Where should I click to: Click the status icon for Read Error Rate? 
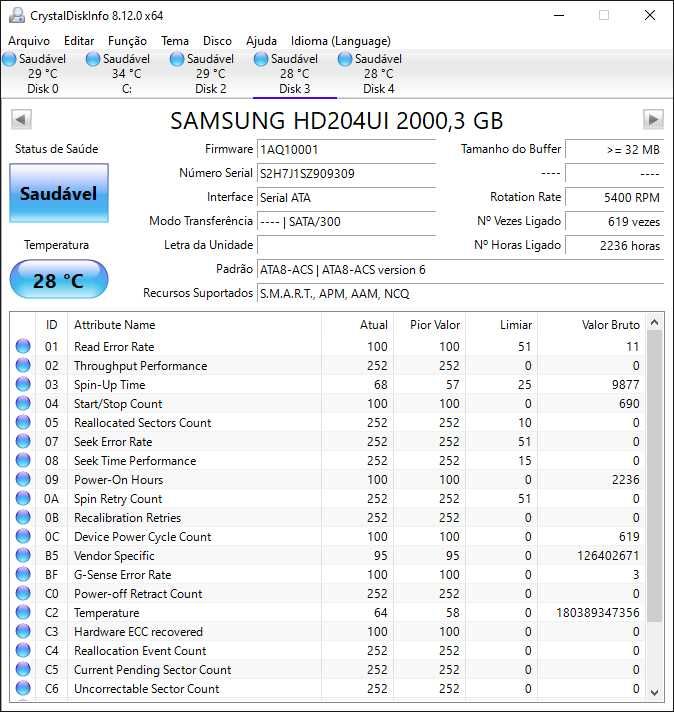pyautogui.click(x=23, y=346)
